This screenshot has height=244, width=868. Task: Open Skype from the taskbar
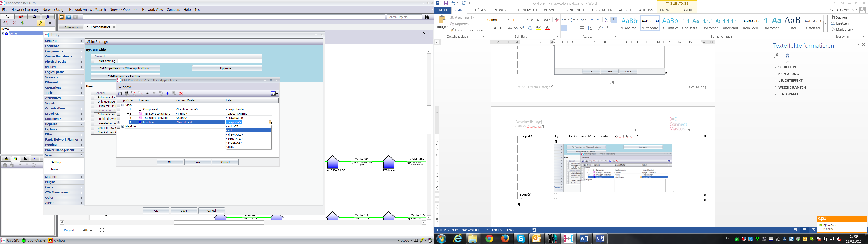pyautogui.click(x=521, y=239)
